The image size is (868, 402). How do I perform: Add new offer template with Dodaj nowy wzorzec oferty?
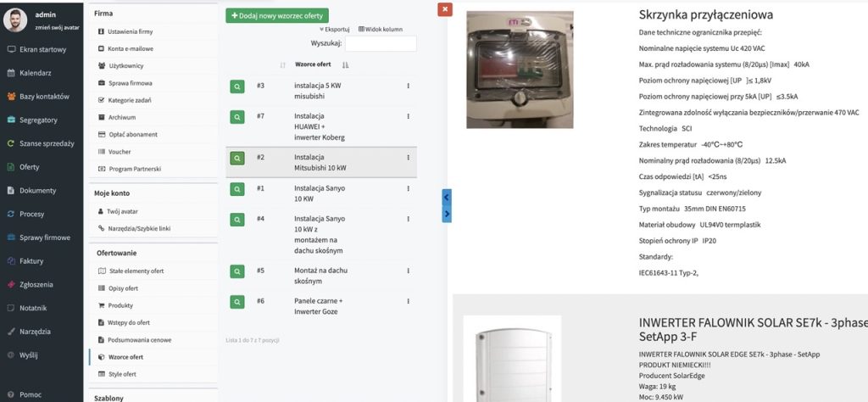(x=277, y=15)
